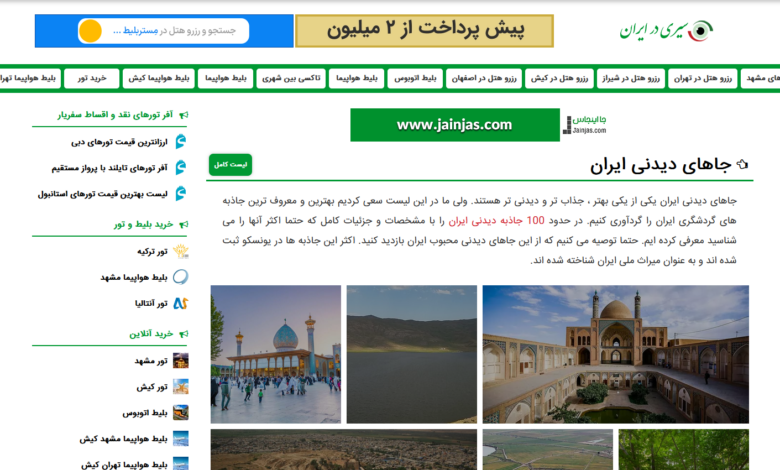
Task: Click the icon next to تور آنتالیا
Action: point(180,303)
